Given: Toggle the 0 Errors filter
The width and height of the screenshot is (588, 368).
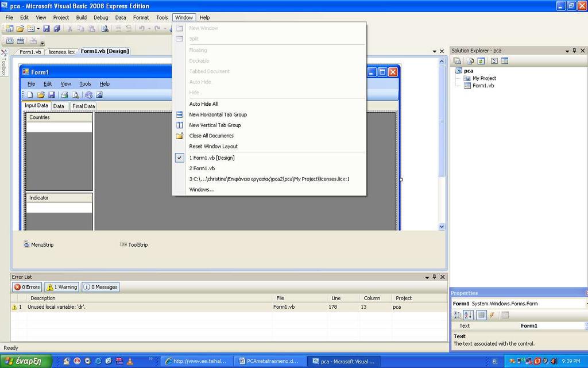Looking at the screenshot, I should [27, 287].
